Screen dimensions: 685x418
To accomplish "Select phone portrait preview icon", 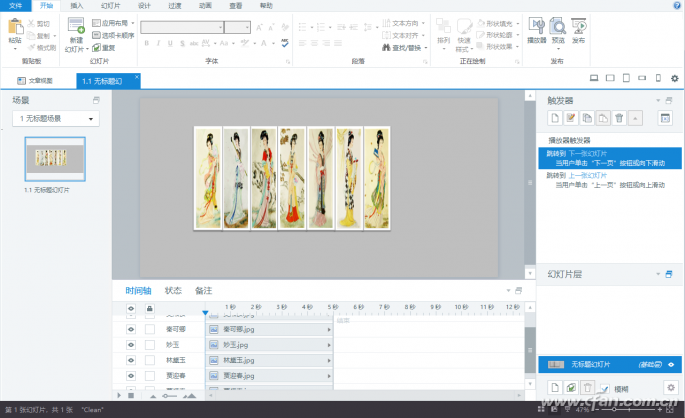I will [658, 78].
